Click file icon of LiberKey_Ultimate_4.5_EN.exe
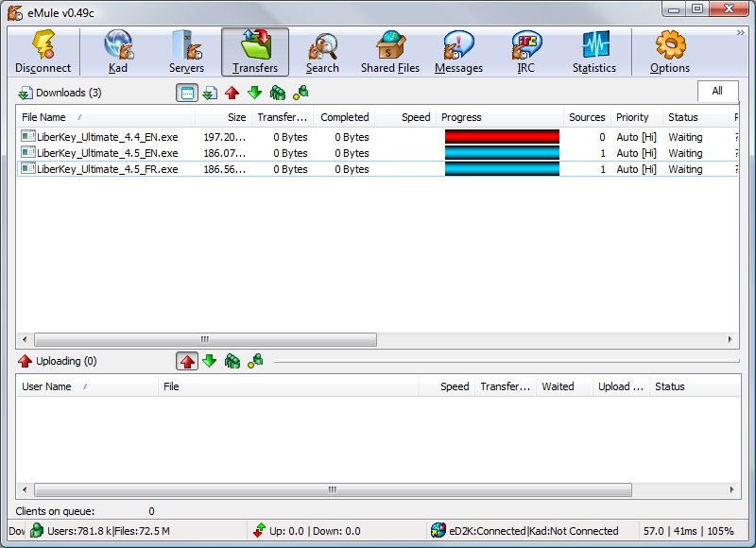The image size is (756, 548). pos(28,152)
